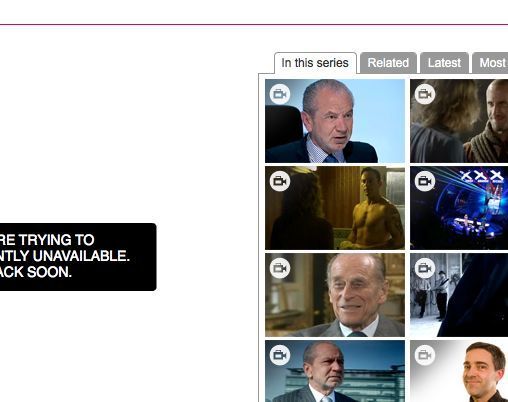Open the hooded bald man video thumbnail

click(x=459, y=121)
